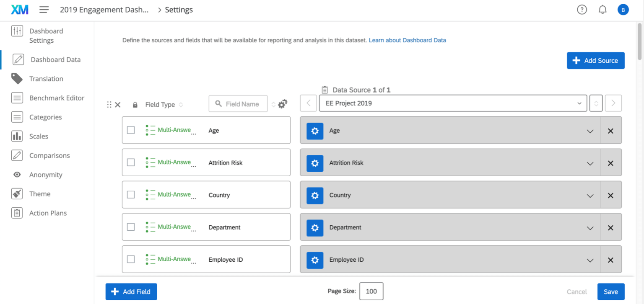This screenshot has width=644, height=304.
Task: Open the Translation tag icon in sidebar
Action: [17, 79]
